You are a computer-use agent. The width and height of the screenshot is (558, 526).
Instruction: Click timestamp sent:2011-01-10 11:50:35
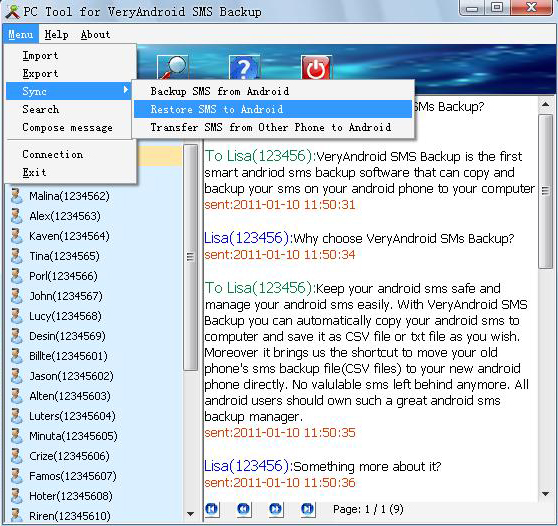click(280, 432)
